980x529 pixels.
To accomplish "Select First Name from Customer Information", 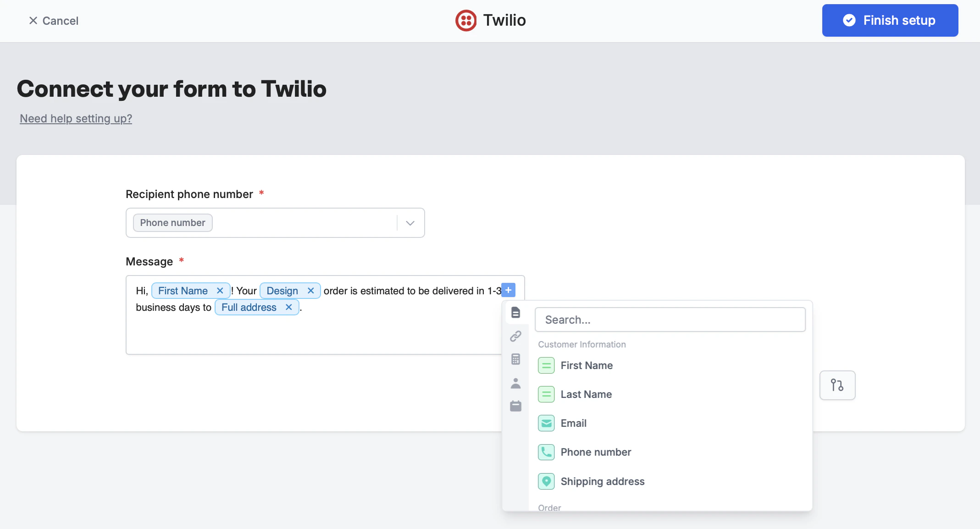I will pyautogui.click(x=587, y=365).
